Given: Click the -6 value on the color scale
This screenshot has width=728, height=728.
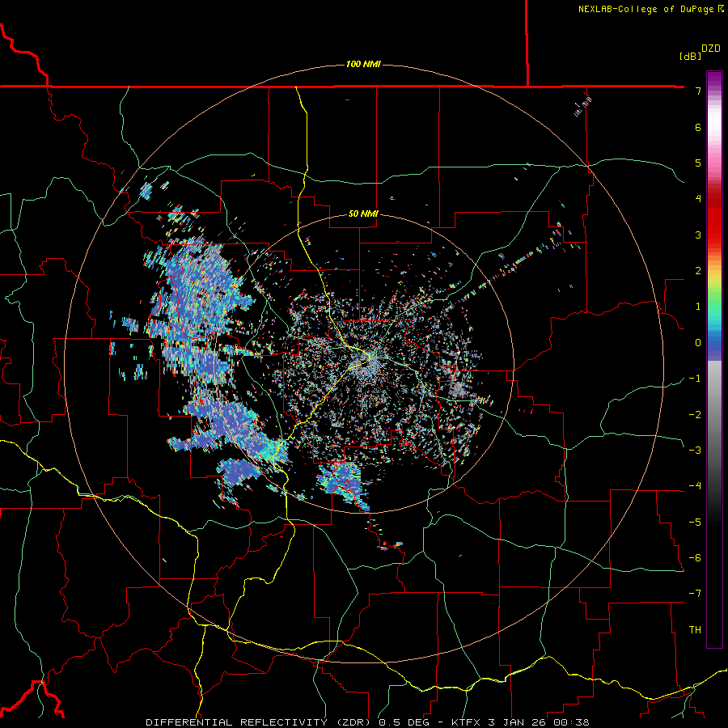Looking at the screenshot, I should (695, 557).
